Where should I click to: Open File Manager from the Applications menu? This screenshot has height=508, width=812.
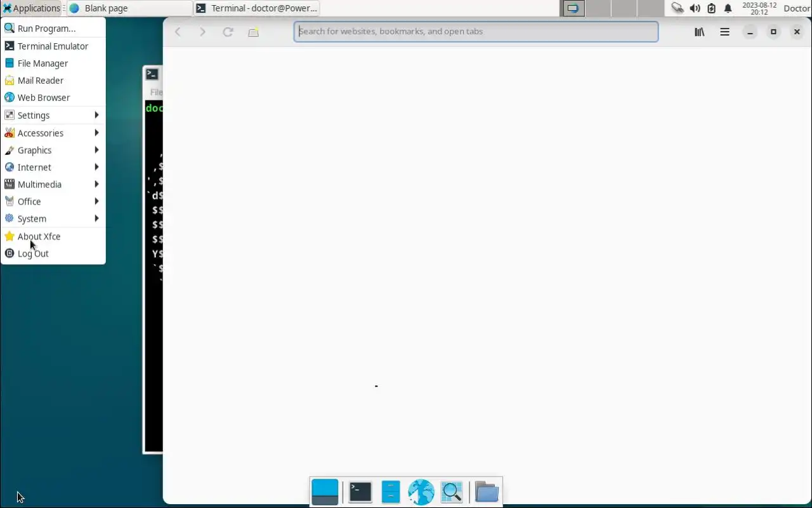53,63
